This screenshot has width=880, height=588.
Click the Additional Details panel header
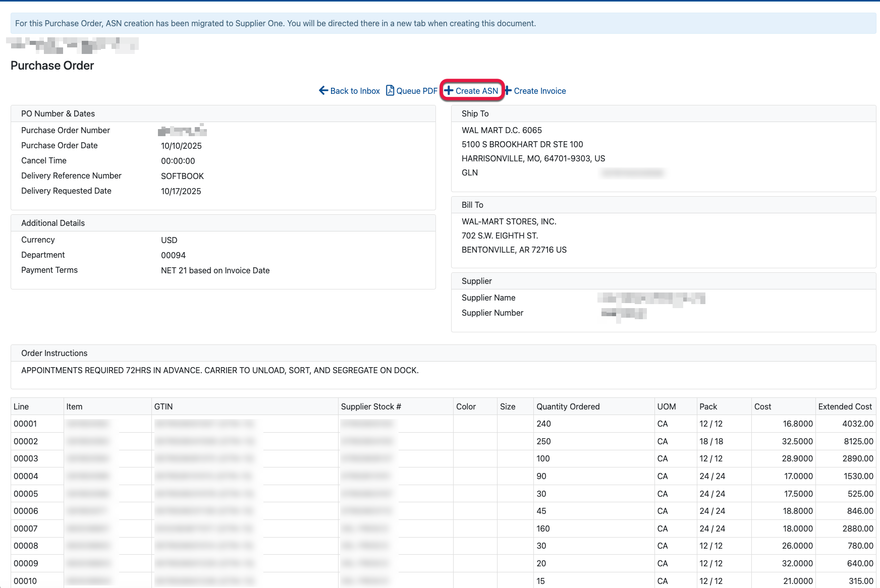[x=53, y=223]
